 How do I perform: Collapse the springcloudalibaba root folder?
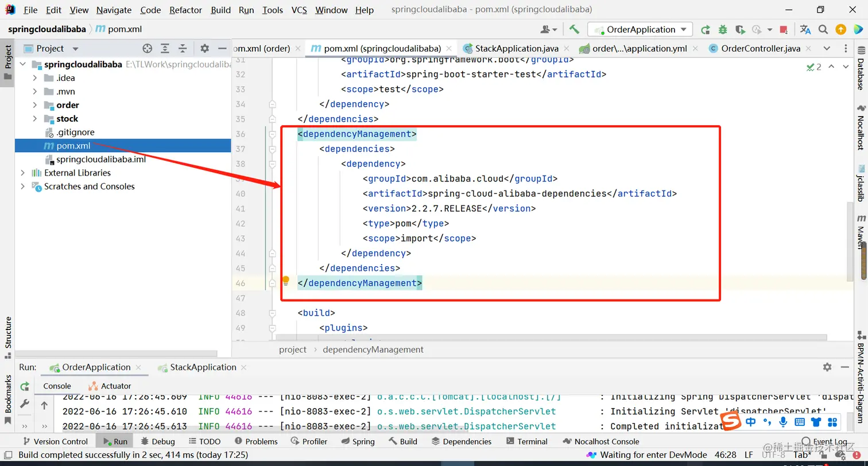pyautogui.click(x=23, y=64)
